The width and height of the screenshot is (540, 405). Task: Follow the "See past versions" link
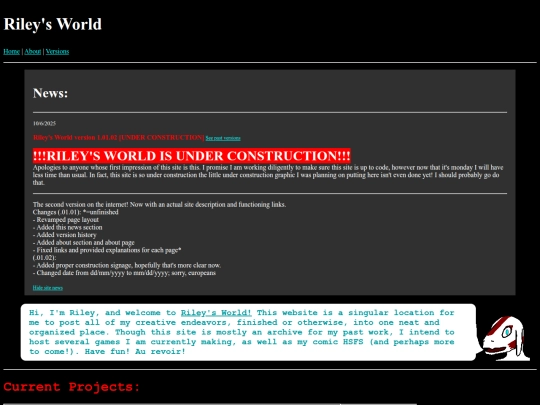[x=223, y=138]
